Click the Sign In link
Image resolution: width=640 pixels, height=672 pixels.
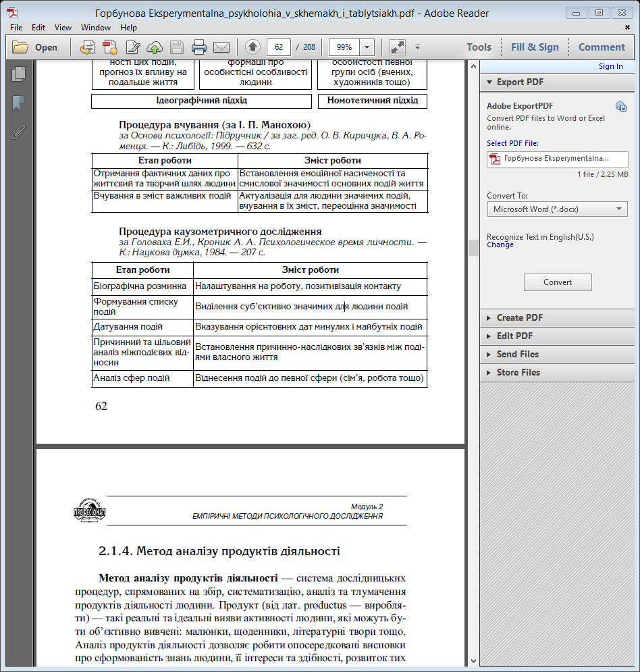[610, 66]
